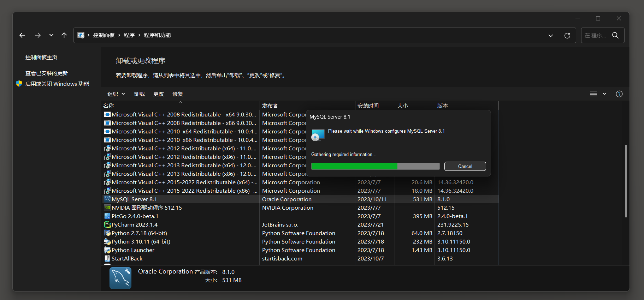Image resolution: width=644 pixels, height=300 pixels.
Task: Open help question mark icon
Action: click(619, 94)
